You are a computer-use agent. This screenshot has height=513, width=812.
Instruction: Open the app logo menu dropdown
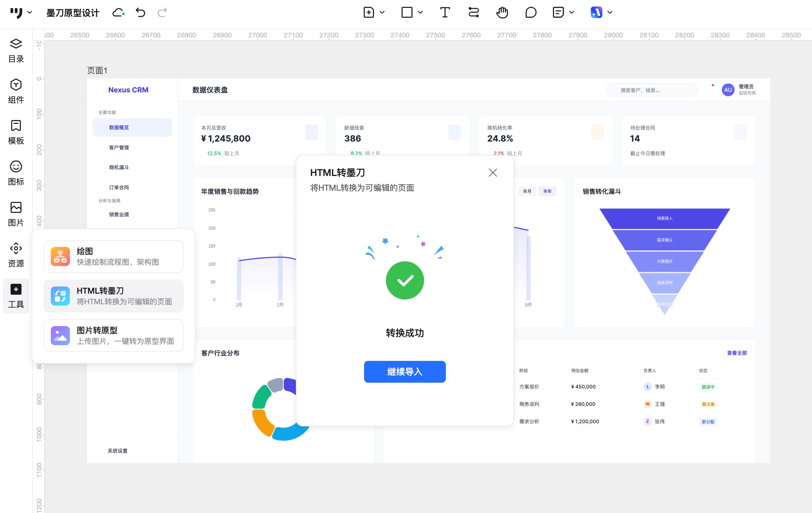(30, 13)
